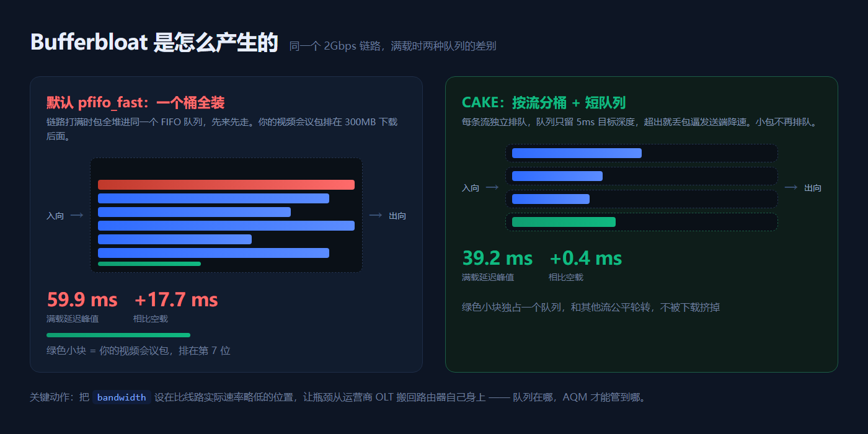868x434 pixels.
Task: Click the "39.2 ms" latency value
Action: click(x=498, y=258)
